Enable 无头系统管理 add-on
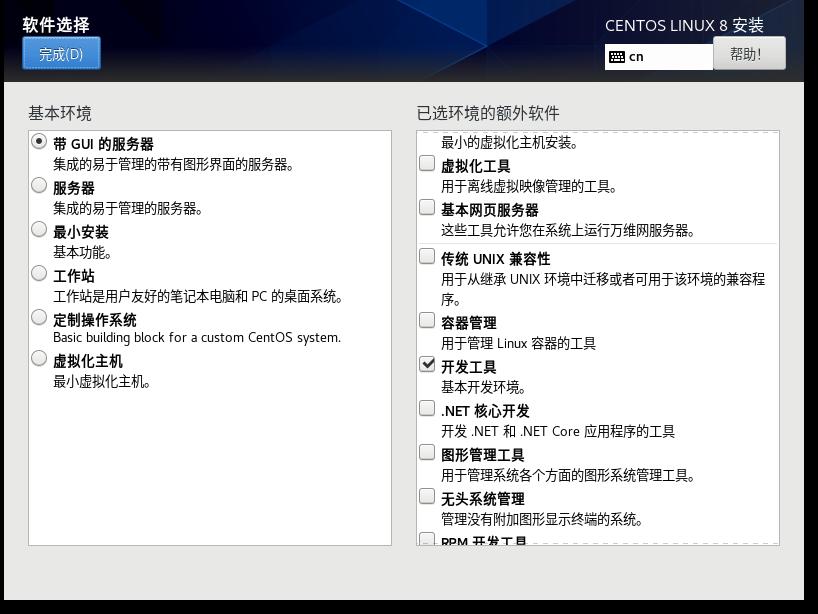The image size is (818, 614). coord(426,496)
